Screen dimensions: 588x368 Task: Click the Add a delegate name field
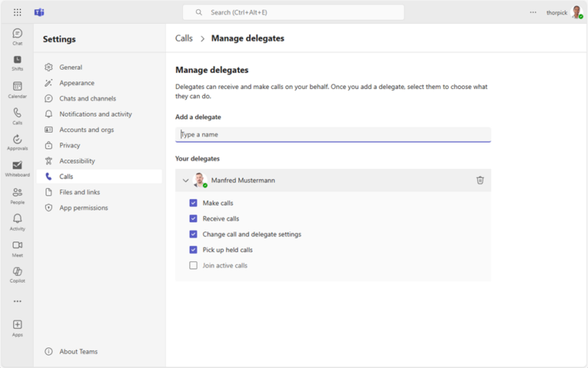coord(333,135)
